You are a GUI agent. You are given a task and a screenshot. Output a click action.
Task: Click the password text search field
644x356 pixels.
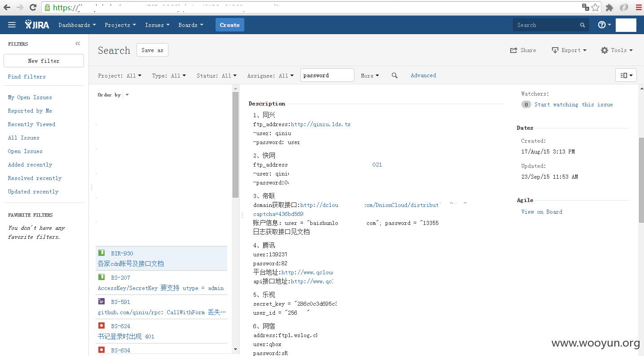click(x=327, y=75)
